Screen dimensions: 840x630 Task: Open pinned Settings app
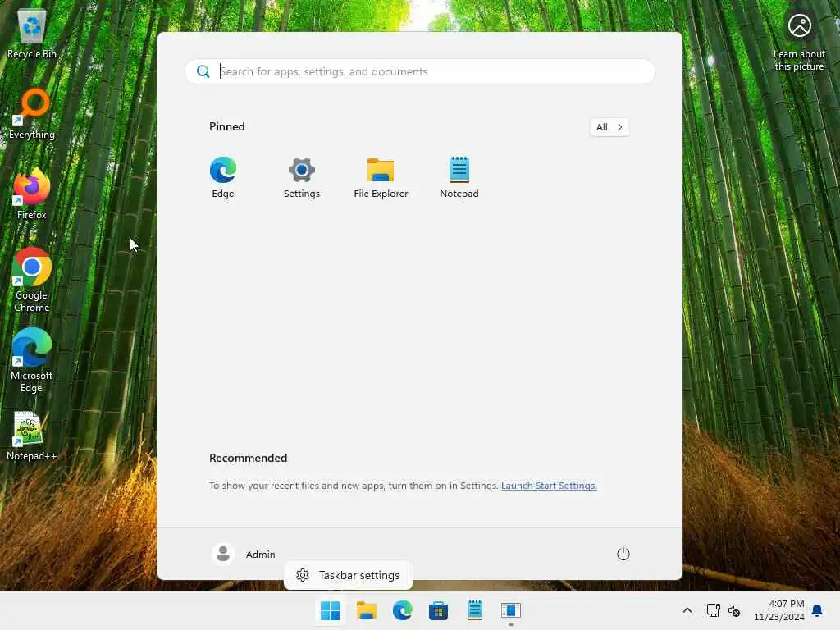tap(302, 177)
